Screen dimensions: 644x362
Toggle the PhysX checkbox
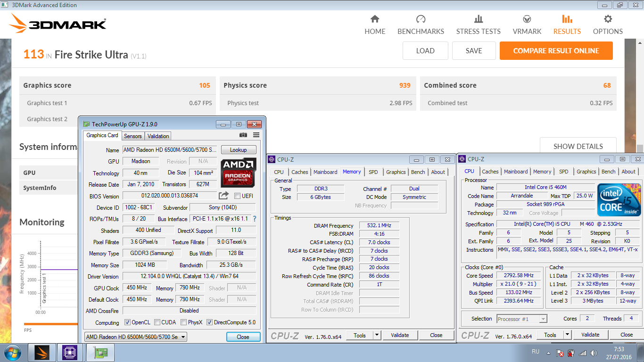click(183, 322)
